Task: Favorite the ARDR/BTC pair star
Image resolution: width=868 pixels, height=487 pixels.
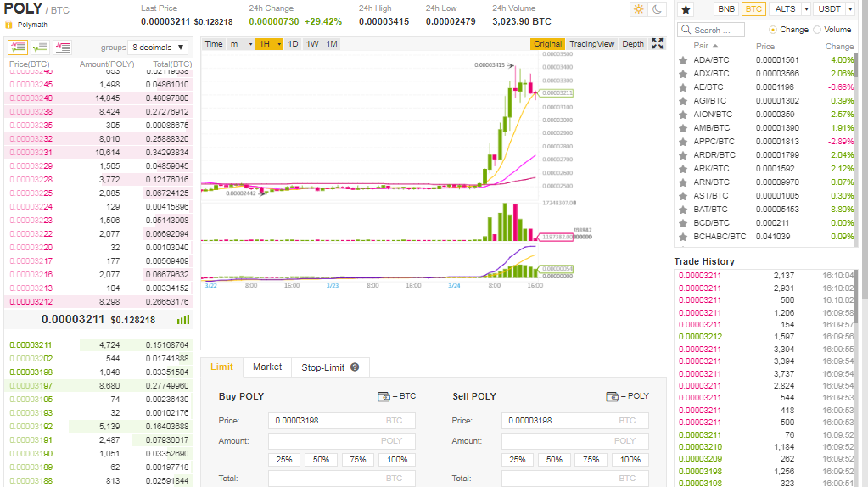Action: point(683,155)
